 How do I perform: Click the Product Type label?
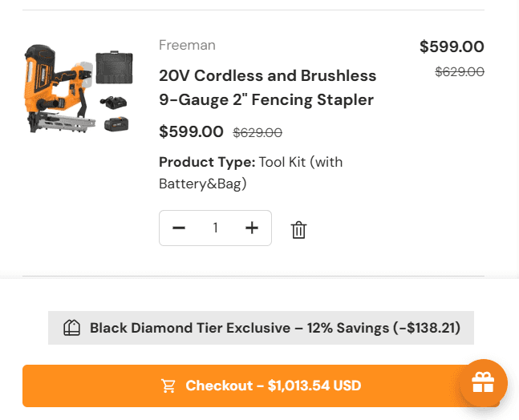click(x=206, y=162)
